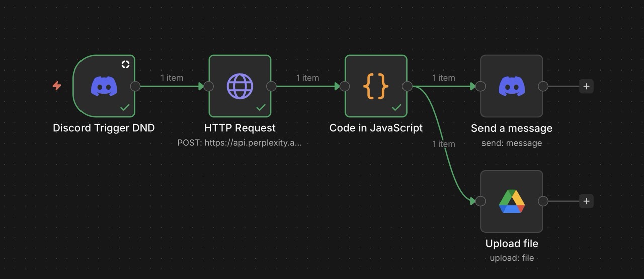Open the Code in JavaScript braces icon
644x279 pixels.
click(376, 86)
